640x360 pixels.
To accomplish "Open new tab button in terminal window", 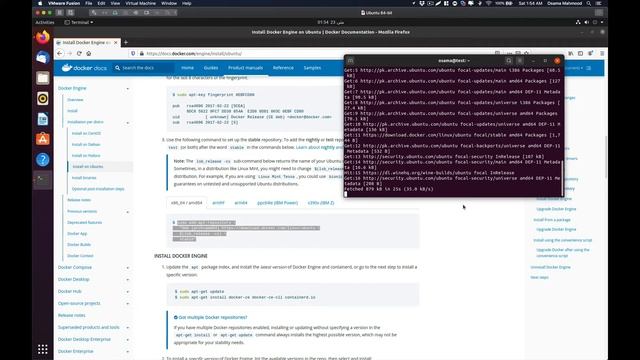I will 350,60.
